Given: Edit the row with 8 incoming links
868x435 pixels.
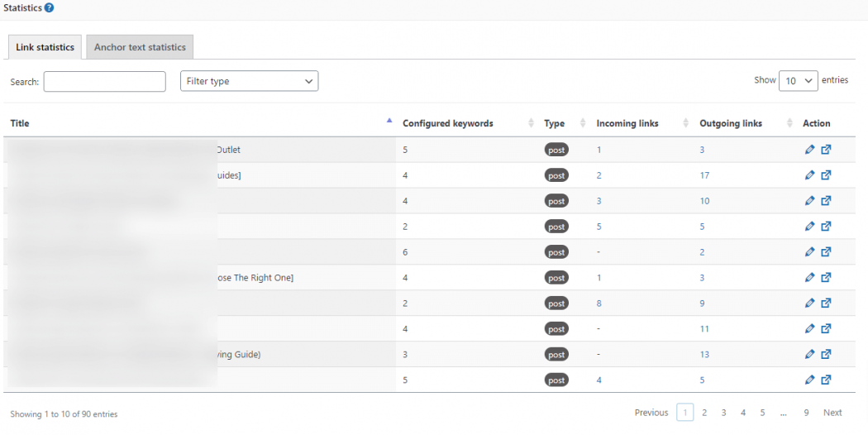Looking at the screenshot, I should pyautogui.click(x=810, y=304).
